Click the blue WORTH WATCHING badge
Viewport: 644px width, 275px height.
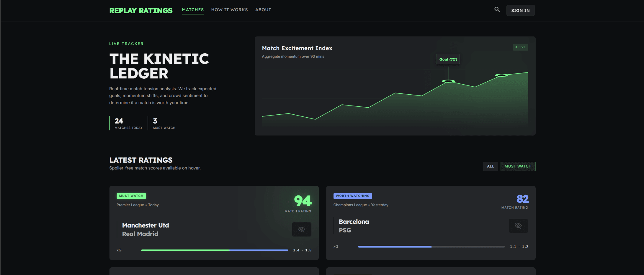(x=352, y=196)
